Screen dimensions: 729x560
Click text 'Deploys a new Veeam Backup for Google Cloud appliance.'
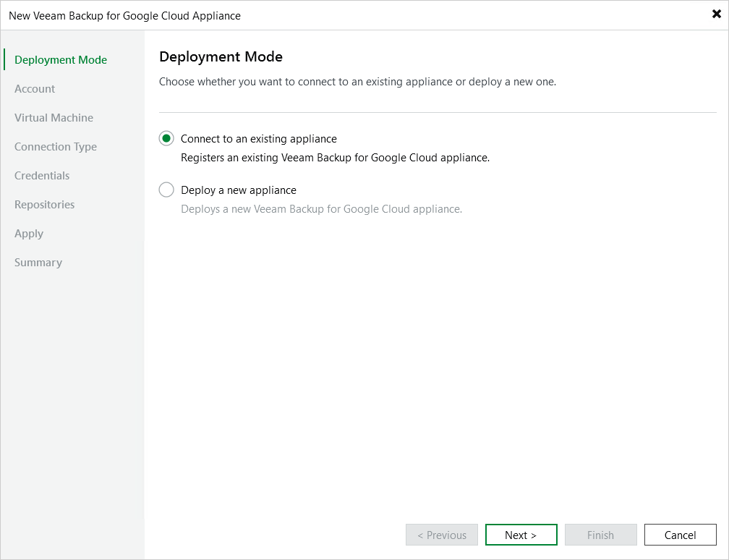click(322, 209)
